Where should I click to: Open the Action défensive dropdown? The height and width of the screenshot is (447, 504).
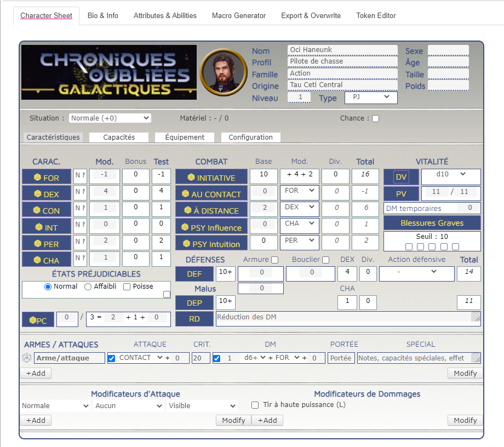point(416,272)
